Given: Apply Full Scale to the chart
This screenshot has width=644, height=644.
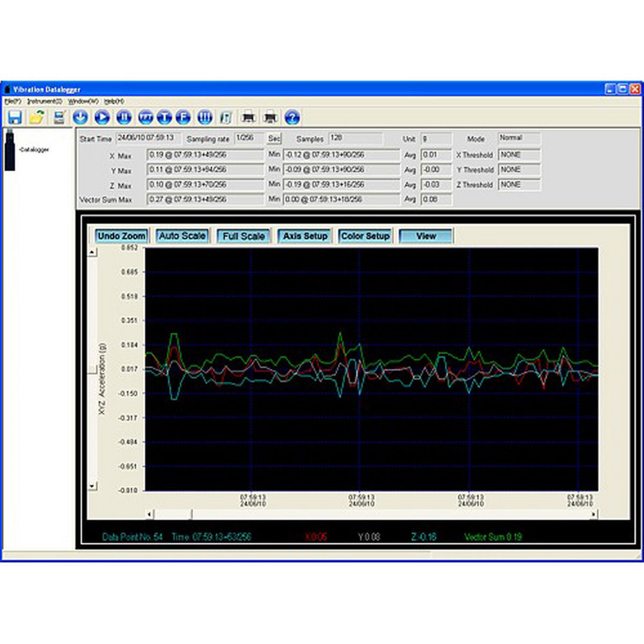Looking at the screenshot, I should click(x=244, y=235).
